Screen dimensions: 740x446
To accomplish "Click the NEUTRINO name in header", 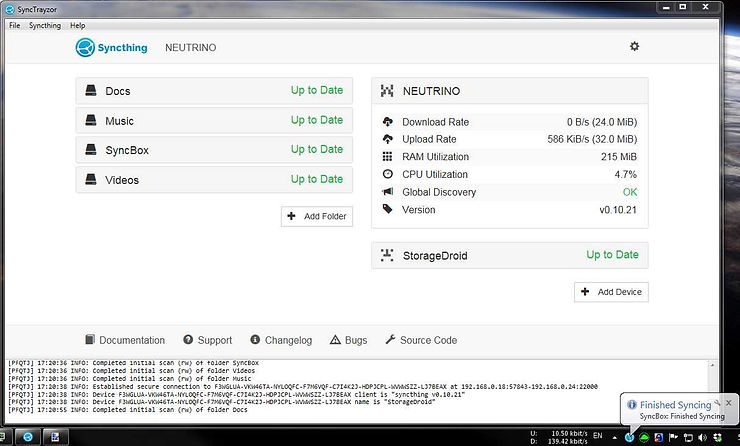I will click(x=191, y=48).
